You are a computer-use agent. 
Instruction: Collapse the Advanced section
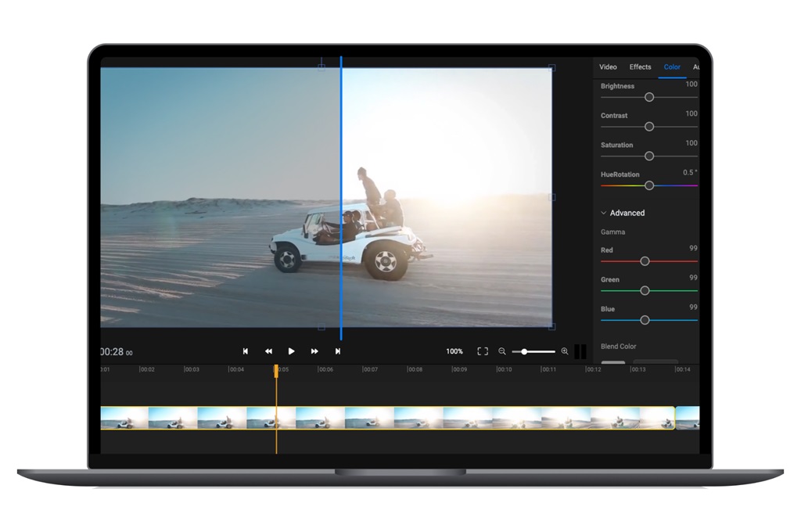click(x=604, y=213)
